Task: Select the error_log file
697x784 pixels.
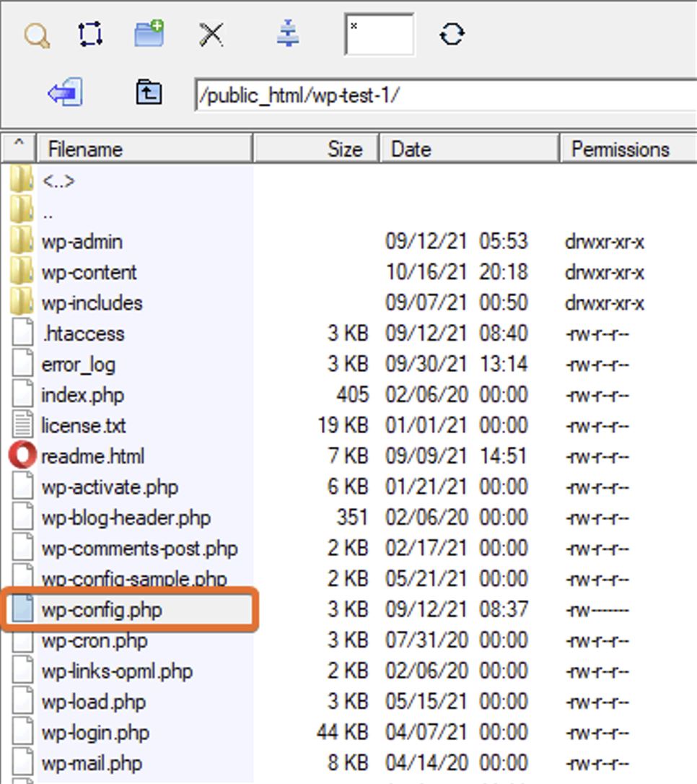Action: coord(79,365)
